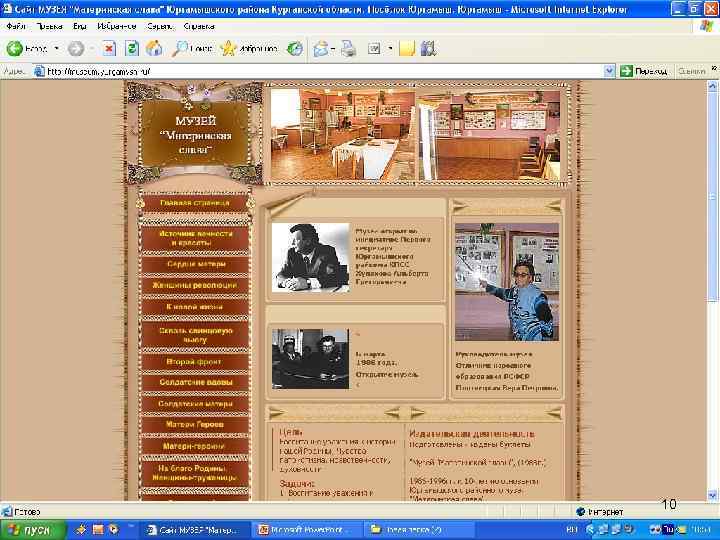This screenshot has height=540, width=720.
Task: Open the Сервис menu
Action: pos(160,27)
